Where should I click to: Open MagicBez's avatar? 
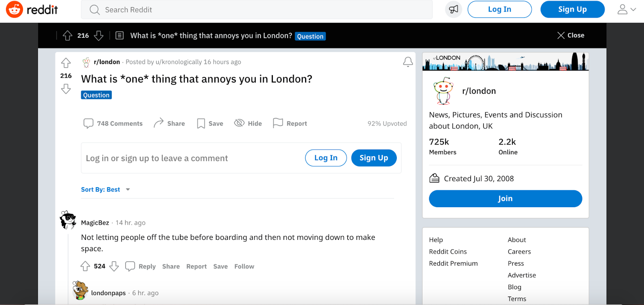pyautogui.click(x=68, y=220)
